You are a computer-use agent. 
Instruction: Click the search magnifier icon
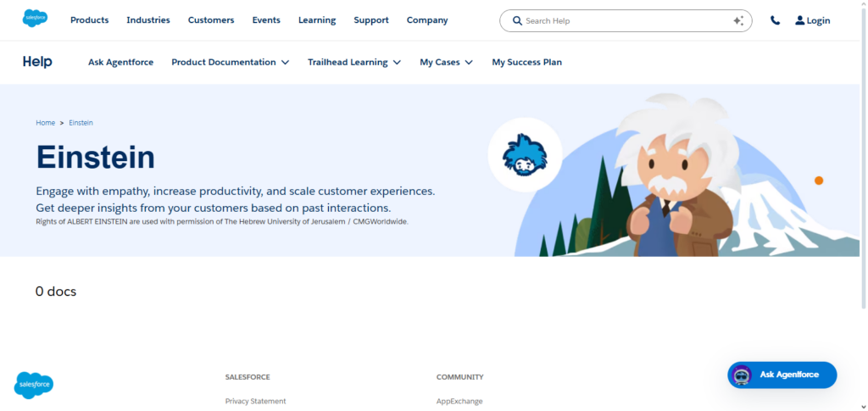(518, 20)
